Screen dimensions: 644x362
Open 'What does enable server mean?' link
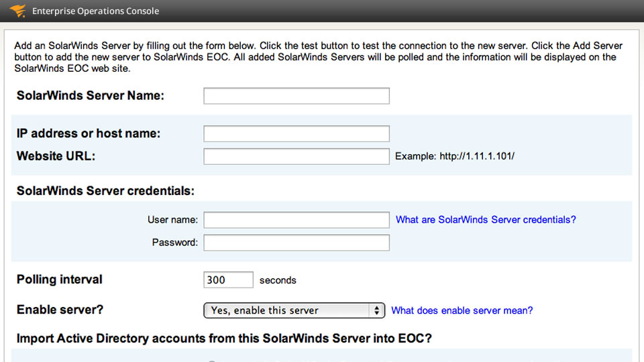point(462,310)
